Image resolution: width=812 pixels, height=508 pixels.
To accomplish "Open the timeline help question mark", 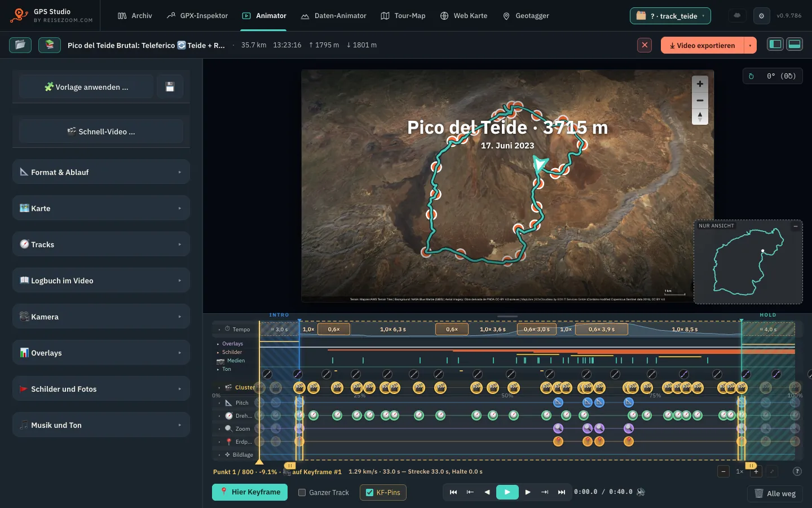I will pyautogui.click(x=797, y=471).
